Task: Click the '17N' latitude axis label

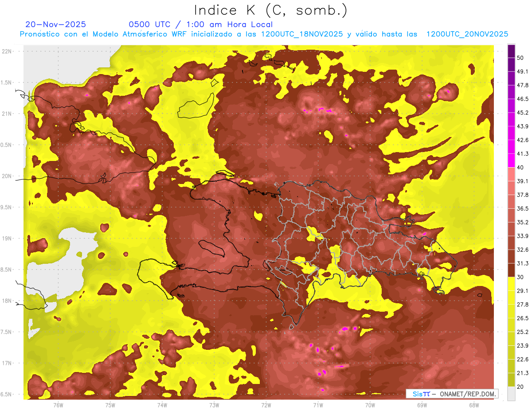Action: [7, 363]
